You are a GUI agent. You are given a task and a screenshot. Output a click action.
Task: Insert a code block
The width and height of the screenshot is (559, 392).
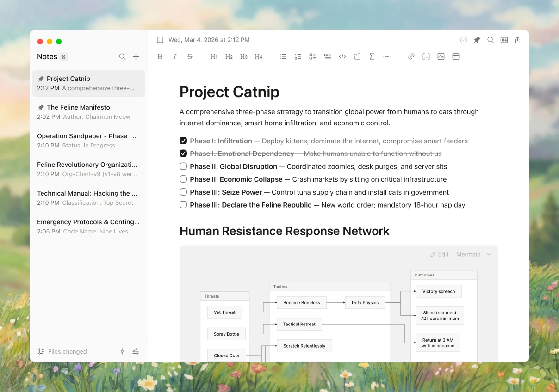pos(342,56)
